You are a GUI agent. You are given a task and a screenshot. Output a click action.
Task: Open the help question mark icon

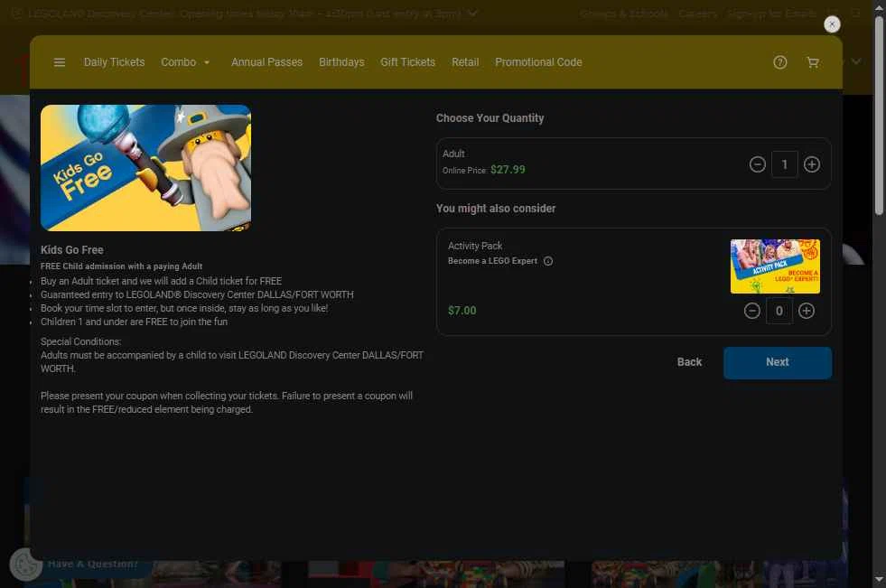coord(779,62)
